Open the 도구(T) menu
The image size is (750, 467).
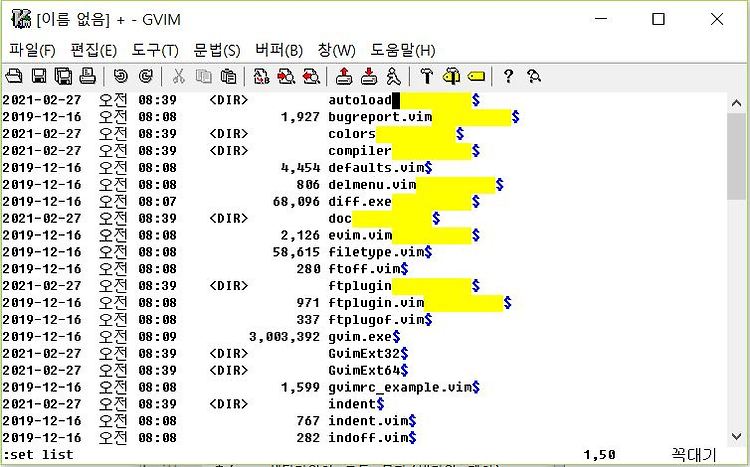point(155,50)
